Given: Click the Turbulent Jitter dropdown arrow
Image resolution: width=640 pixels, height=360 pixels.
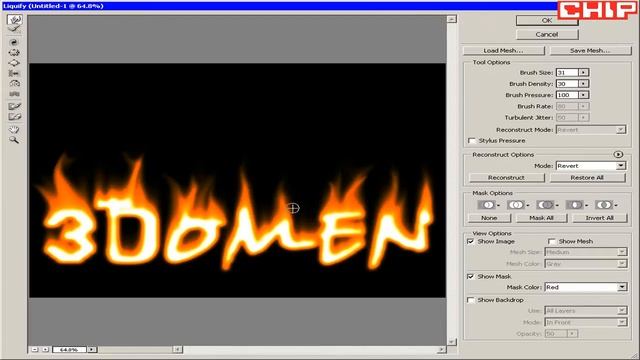Looking at the screenshot, I should pos(584,118).
